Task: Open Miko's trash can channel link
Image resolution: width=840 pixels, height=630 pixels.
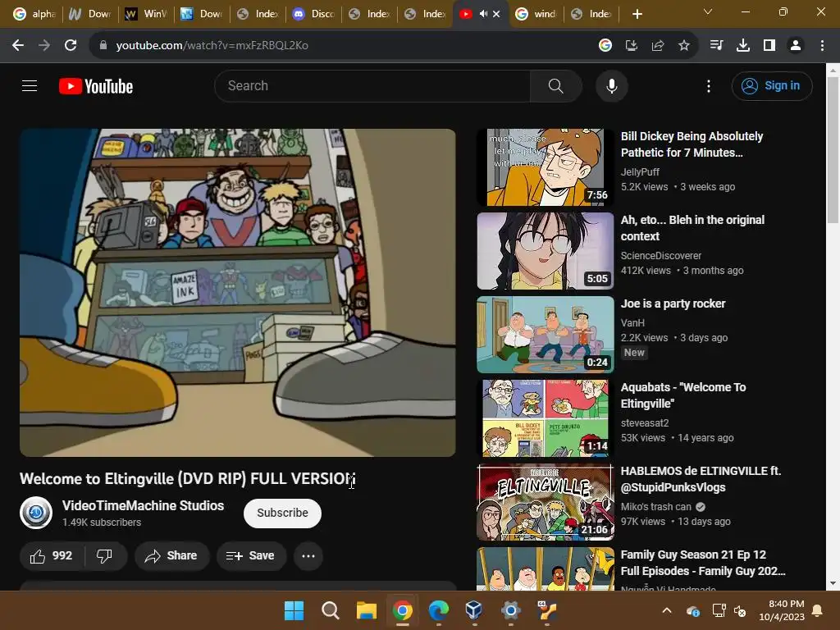Action: [655, 507]
